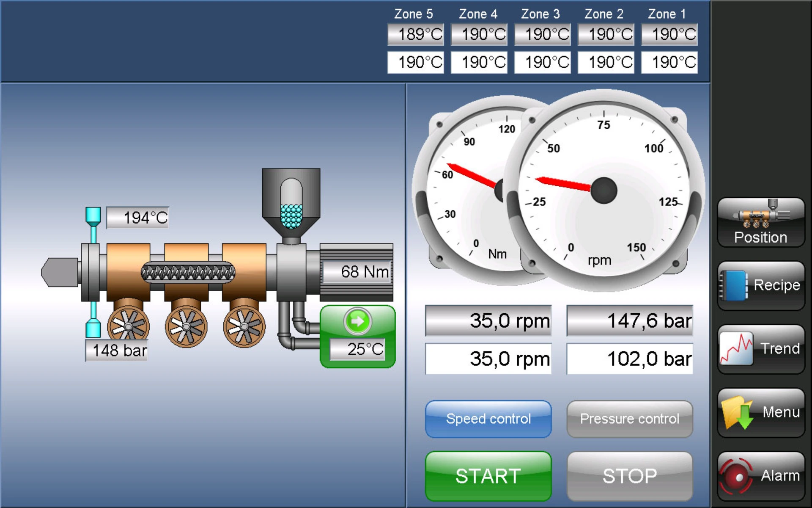The image size is (812, 508).
Task: Edit the Zone 1 temperature setpoint
Action: pyautogui.click(x=669, y=62)
